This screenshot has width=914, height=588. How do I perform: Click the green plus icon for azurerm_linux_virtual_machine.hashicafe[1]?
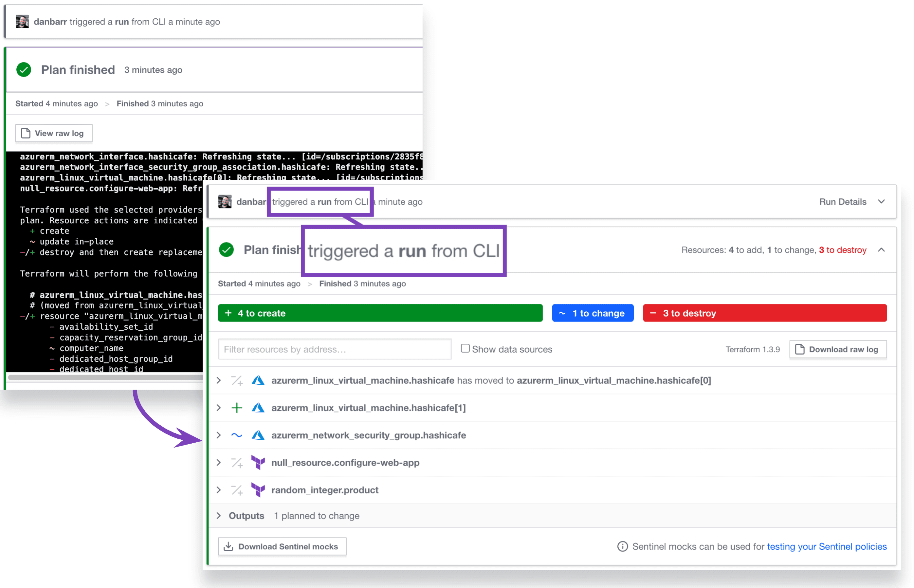click(x=237, y=408)
